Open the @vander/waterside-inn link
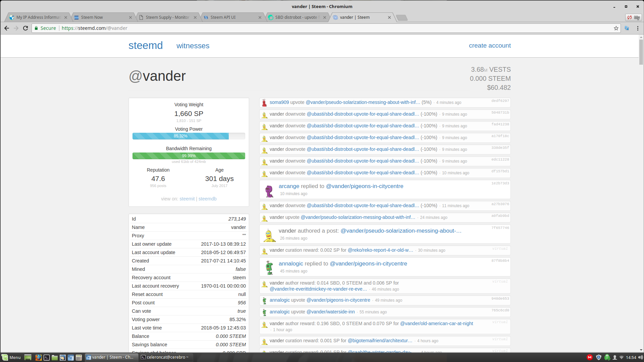Viewport: 644px width, 362px height. pyautogui.click(x=331, y=312)
